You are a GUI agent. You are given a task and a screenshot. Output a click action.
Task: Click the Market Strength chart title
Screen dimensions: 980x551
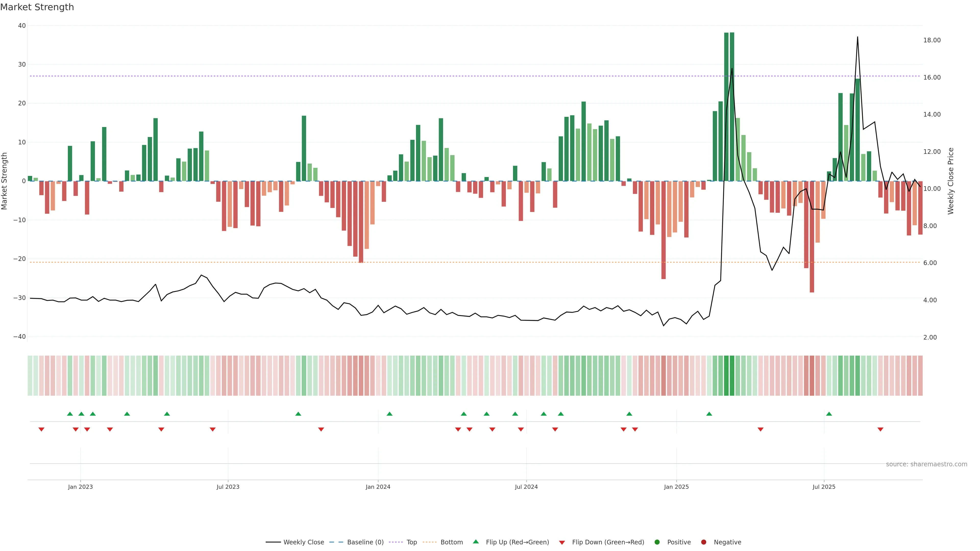37,7
